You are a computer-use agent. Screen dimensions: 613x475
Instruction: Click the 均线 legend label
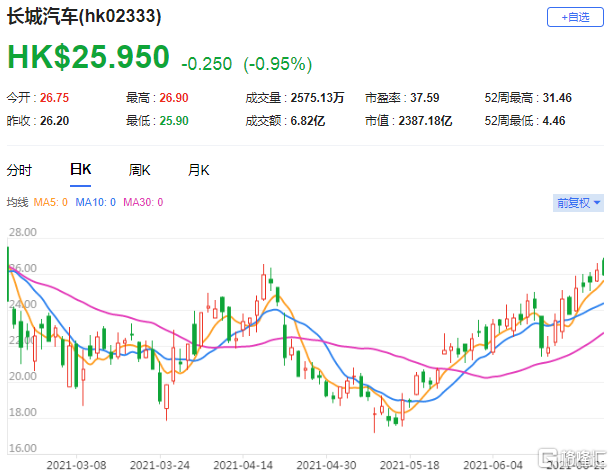17,203
